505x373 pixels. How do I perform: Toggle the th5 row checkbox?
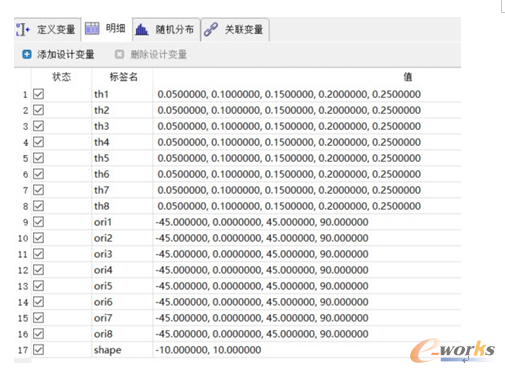[38, 158]
